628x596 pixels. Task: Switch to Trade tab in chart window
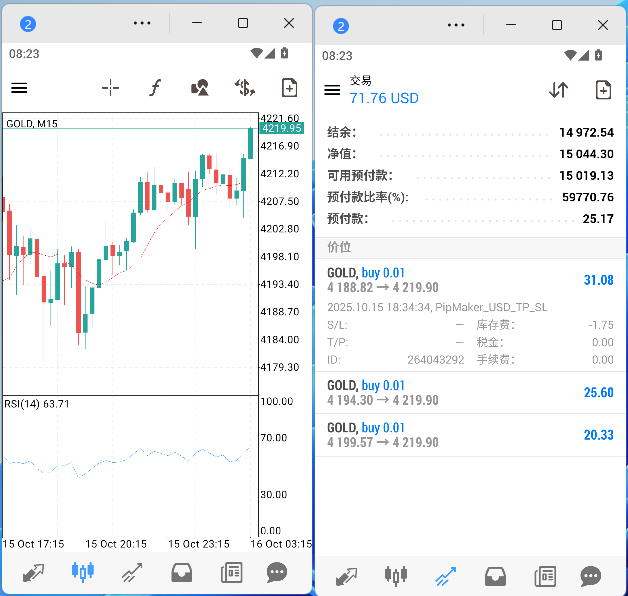click(131, 574)
